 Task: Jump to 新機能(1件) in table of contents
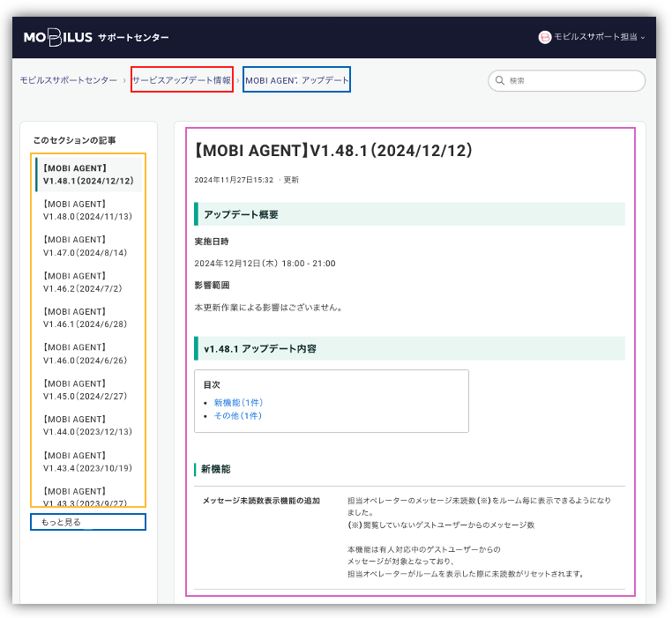click(238, 402)
